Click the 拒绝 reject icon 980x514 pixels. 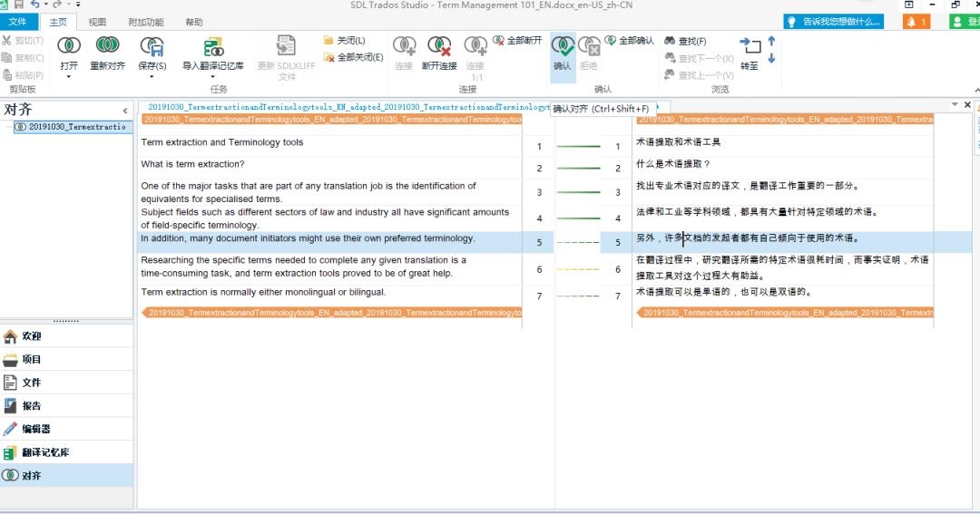point(589,46)
